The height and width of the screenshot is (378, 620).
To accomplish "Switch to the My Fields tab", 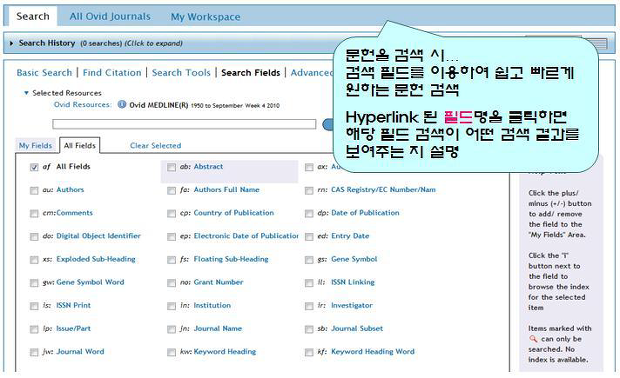I will click(36, 146).
